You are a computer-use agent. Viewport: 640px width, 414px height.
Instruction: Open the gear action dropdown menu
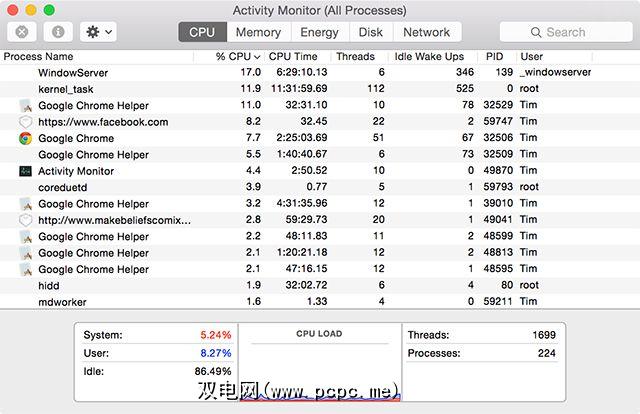tap(98, 32)
